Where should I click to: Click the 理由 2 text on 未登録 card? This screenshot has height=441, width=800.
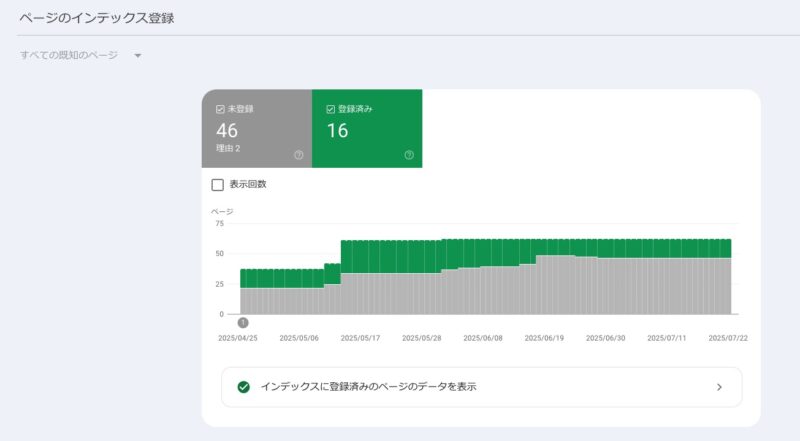[x=228, y=149]
